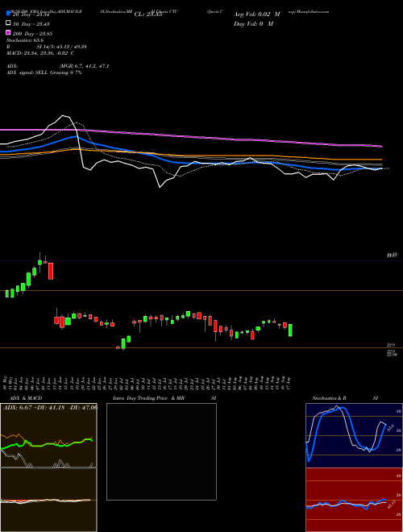Click the ADX signal: SELL Growing text
This screenshot has height=532, width=403.
click(44, 73)
